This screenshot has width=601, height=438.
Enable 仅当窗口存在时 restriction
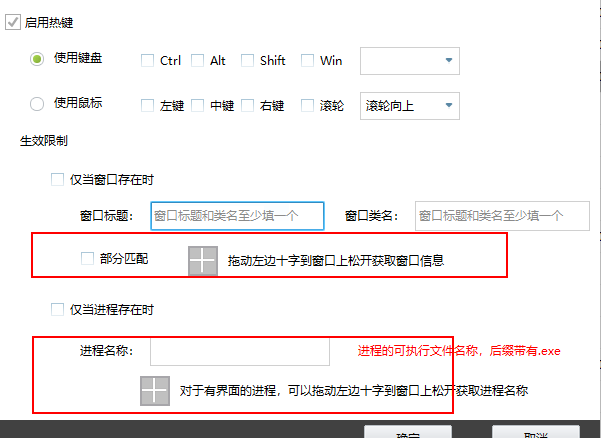coord(57,179)
